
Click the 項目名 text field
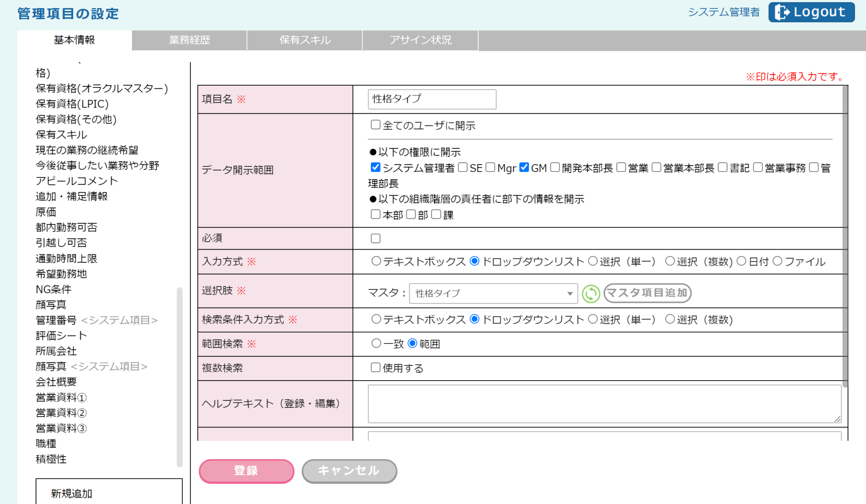coord(432,99)
